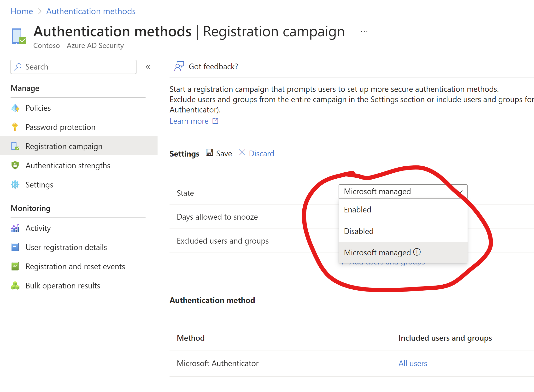Select the Authentication strengths shield icon

15,165
